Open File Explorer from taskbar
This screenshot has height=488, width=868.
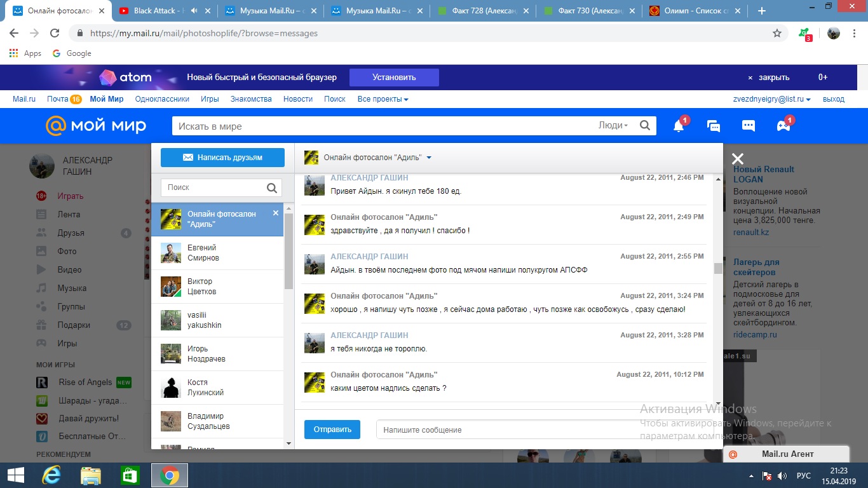tap(91, 475)
